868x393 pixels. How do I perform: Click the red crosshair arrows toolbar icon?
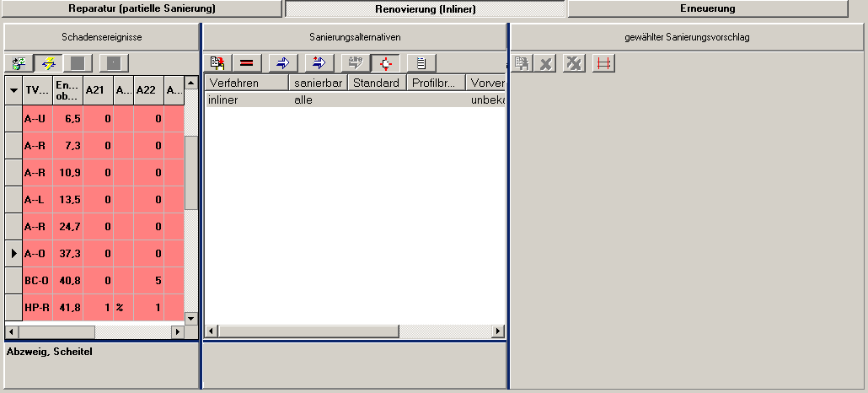click(x=386, y=63)
